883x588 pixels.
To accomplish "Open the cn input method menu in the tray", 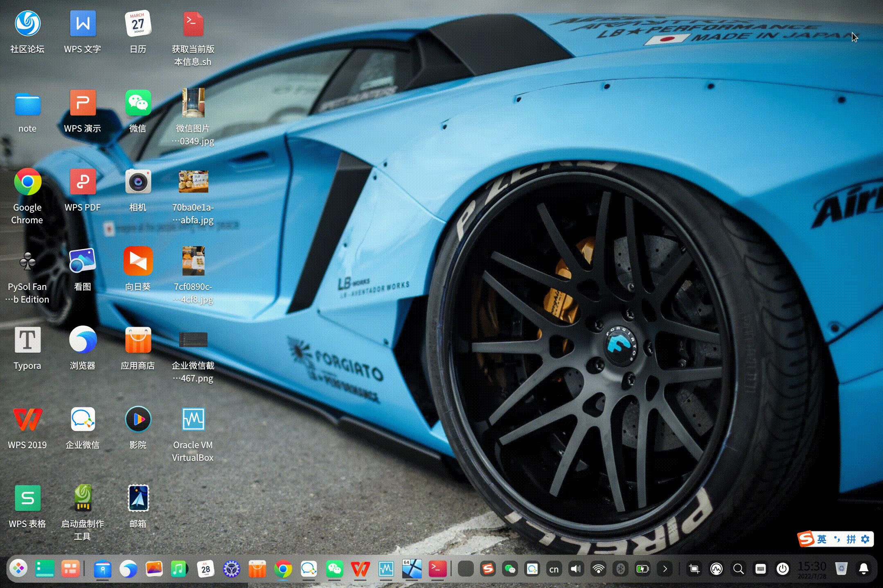I will (554, 569).
